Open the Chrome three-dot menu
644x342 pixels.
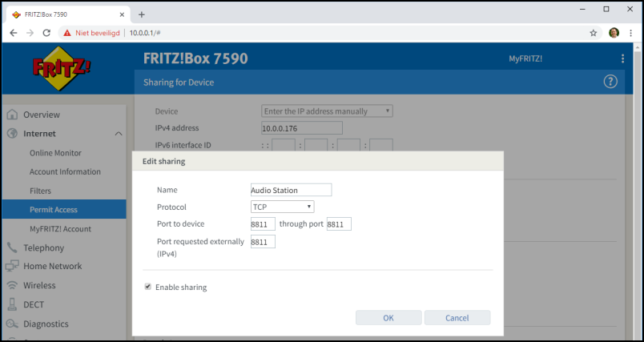[x=630, y=33]
